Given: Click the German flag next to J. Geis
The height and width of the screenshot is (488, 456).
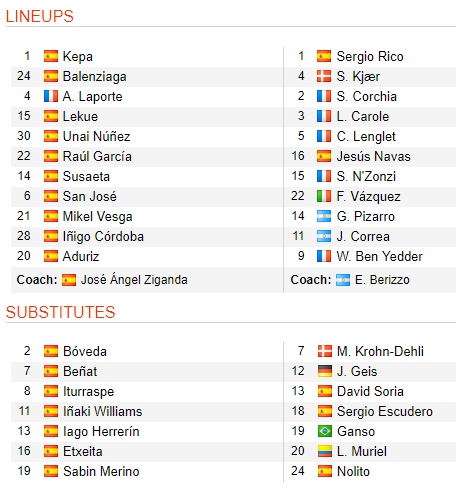Looking at the screenshot, I should click(x=325, y=371).
